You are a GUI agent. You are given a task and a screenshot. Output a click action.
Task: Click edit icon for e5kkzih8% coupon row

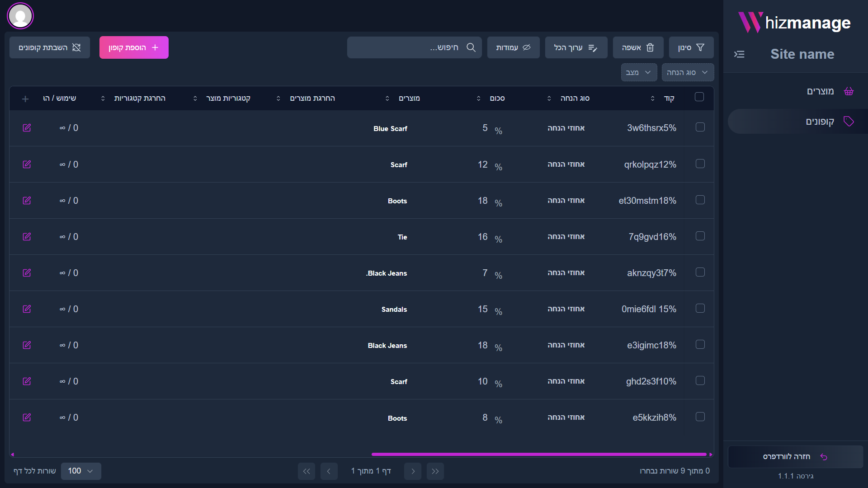click(x=27, y=417)
